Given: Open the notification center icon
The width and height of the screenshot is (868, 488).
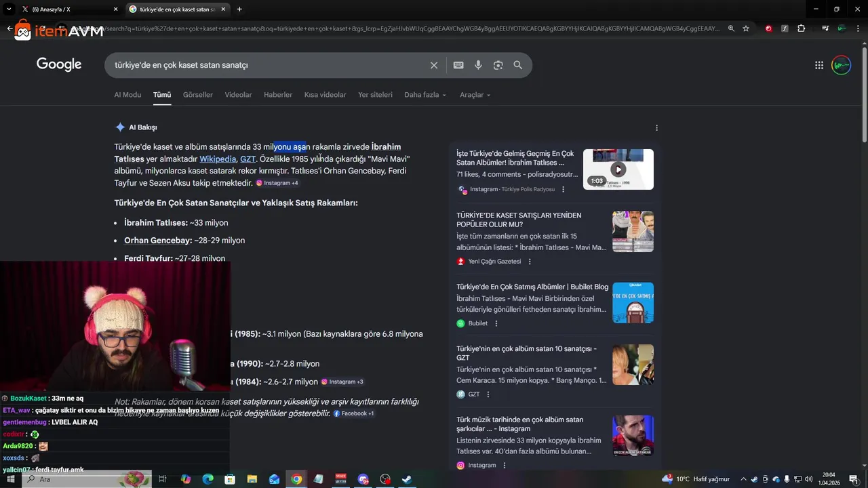Looking at the screenshot, I should pyautogui.click(x=853, y=479).
